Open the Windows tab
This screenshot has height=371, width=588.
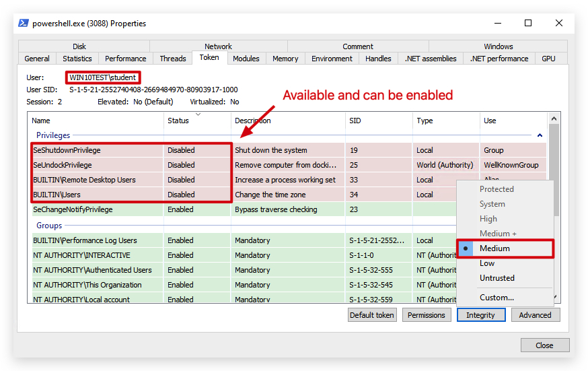coord(498,46)
